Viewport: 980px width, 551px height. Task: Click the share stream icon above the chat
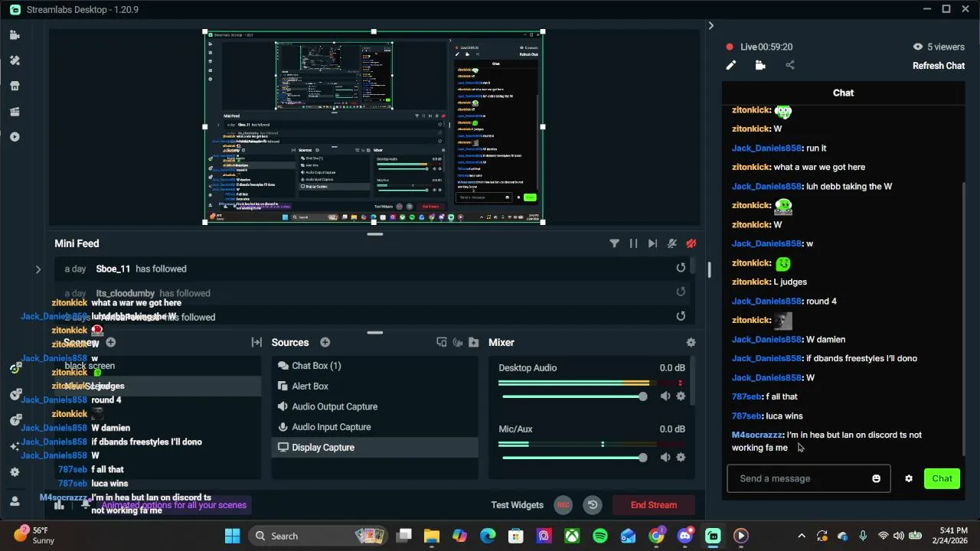[x=790, y=66]
